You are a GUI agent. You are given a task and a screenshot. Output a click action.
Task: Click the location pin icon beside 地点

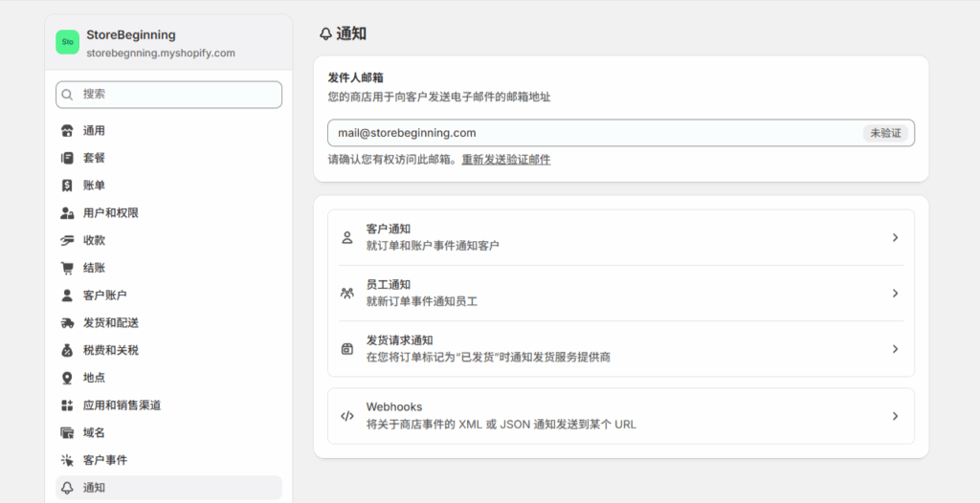pos(67,378)
